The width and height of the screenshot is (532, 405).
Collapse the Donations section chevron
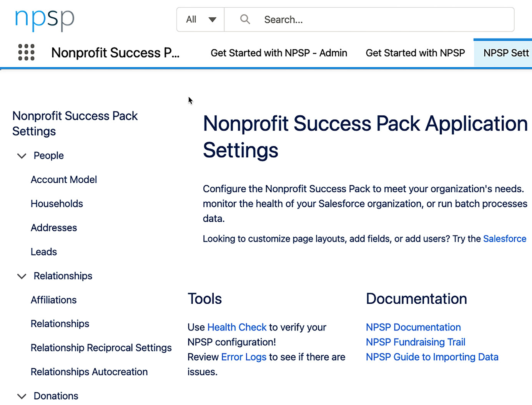click(x=22, y=396)
